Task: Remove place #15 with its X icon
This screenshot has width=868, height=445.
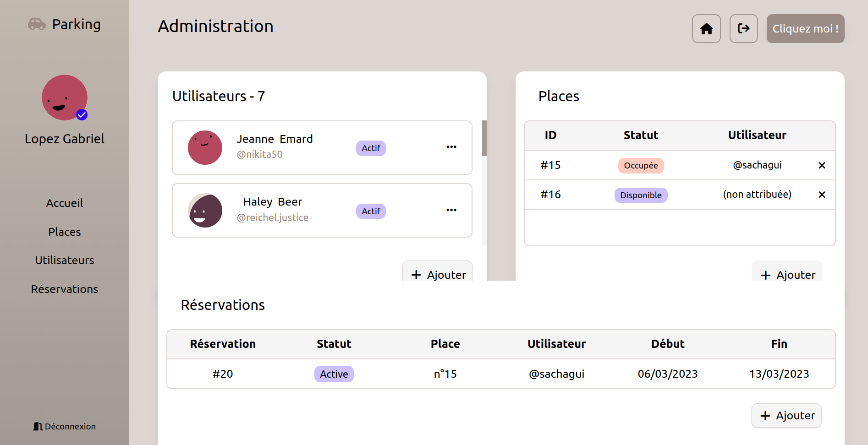Action: click(822, 165)
